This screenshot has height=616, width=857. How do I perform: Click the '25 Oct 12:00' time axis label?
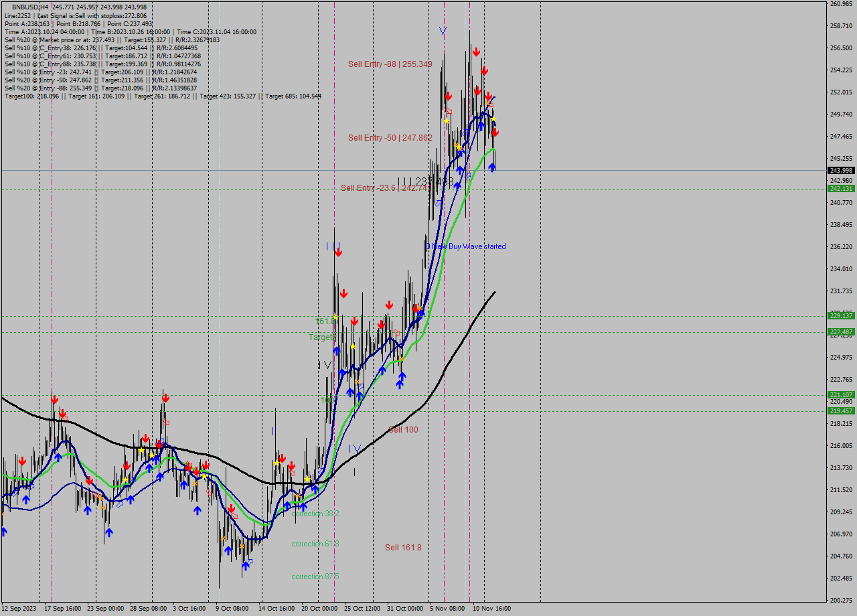click(x=362, y=609)
